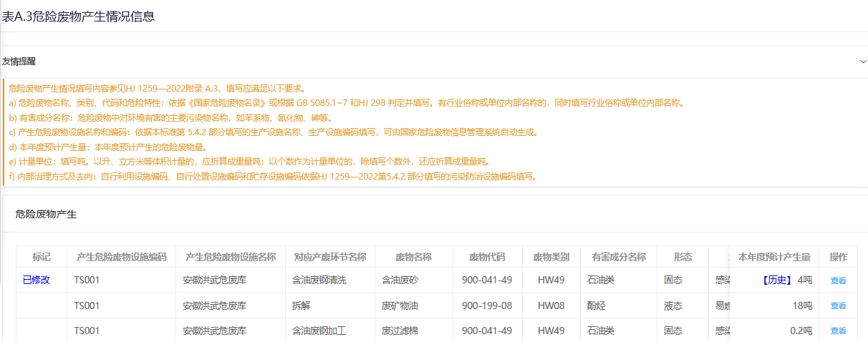This screenshot has width=868, height=342.
Task: Open 查看 for the 废矿物油 row
Action: 838,306
